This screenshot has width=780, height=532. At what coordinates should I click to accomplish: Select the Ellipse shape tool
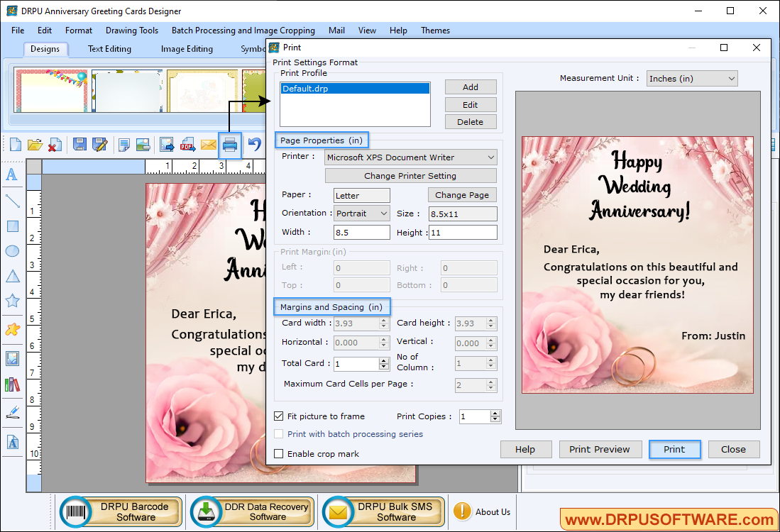12,251
